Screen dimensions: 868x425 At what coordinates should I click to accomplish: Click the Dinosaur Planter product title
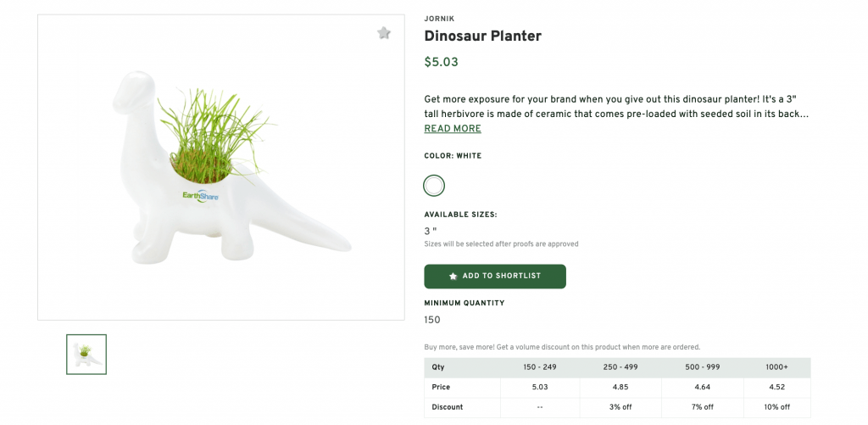[482, 36]
